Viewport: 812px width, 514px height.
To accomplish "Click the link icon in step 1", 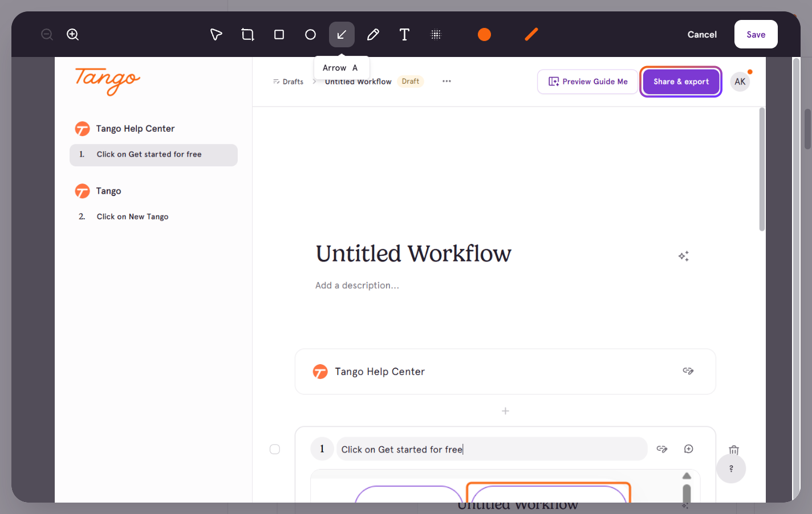I will (662, 449).
